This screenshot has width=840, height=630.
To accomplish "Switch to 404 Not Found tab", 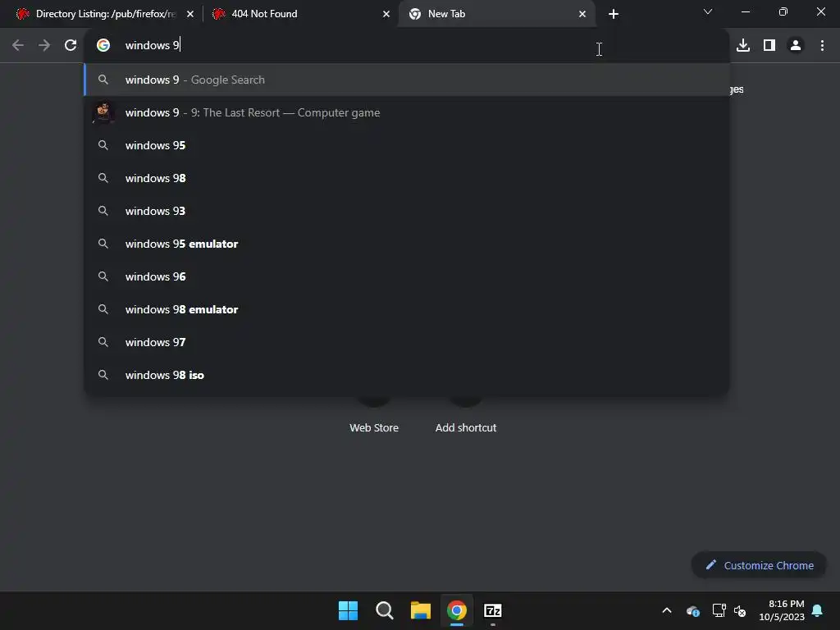I will tap(301, 14).
